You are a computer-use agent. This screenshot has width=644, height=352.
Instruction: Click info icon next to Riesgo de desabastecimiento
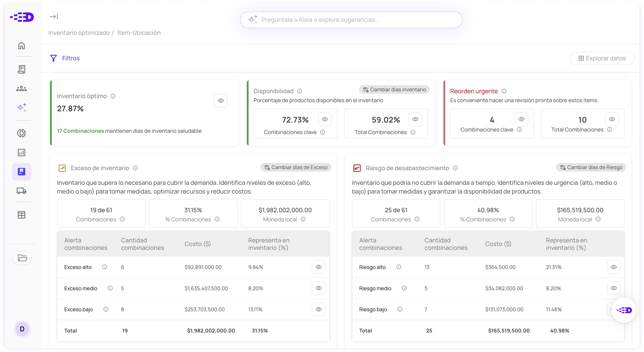[x=455, y=168]
